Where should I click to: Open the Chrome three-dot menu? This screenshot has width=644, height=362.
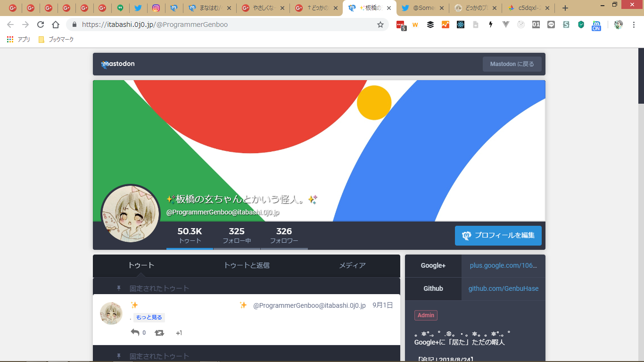(x=634, y=25)
